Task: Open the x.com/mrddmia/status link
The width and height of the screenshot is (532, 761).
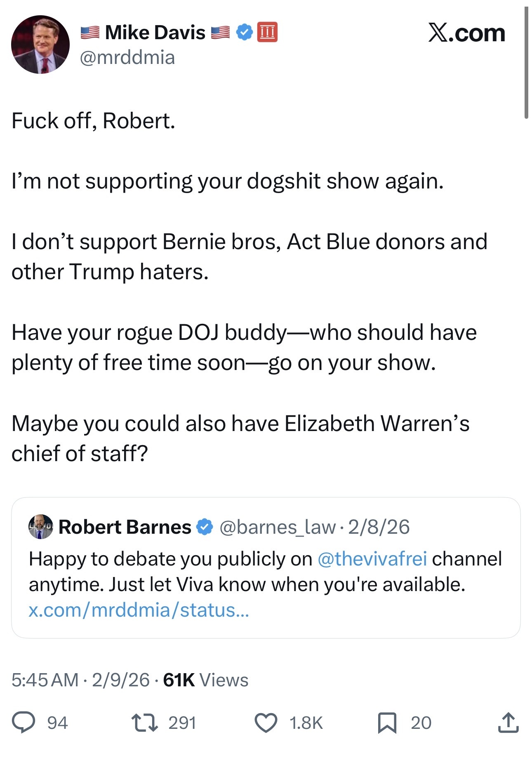Action: click(139, 610)
